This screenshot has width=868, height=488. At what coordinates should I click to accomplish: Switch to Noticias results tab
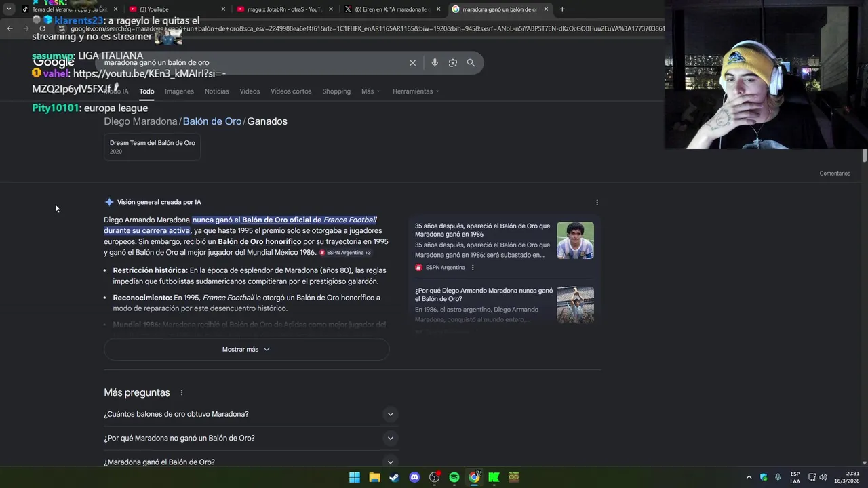[x=217, y=91]
